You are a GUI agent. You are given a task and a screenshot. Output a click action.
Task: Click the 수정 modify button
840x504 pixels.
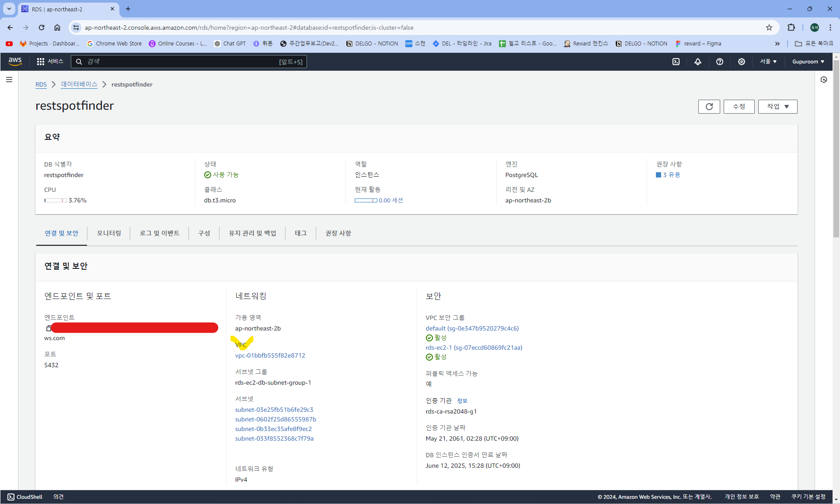739,107
